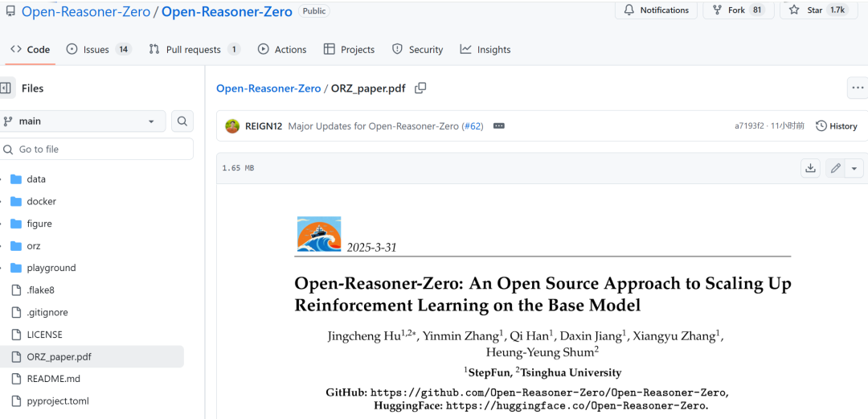Click the bold Open-Reasoner-Zero repository name link
Image resolution: width=868 pixels, height=419 pixels.
pos(227,11)
